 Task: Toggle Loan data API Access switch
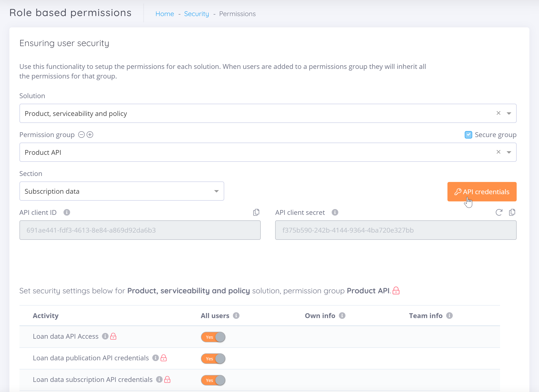coord(213,337)
